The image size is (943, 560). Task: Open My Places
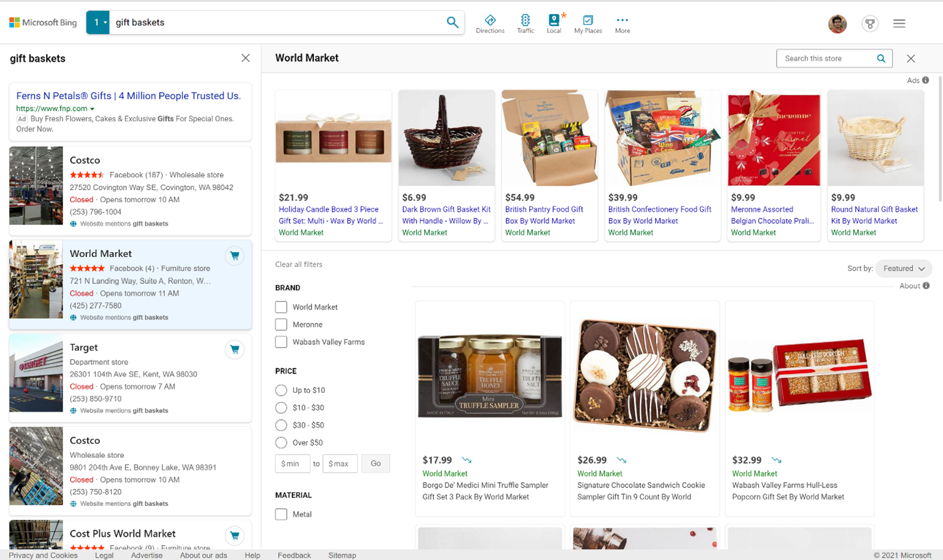point(588,24)
